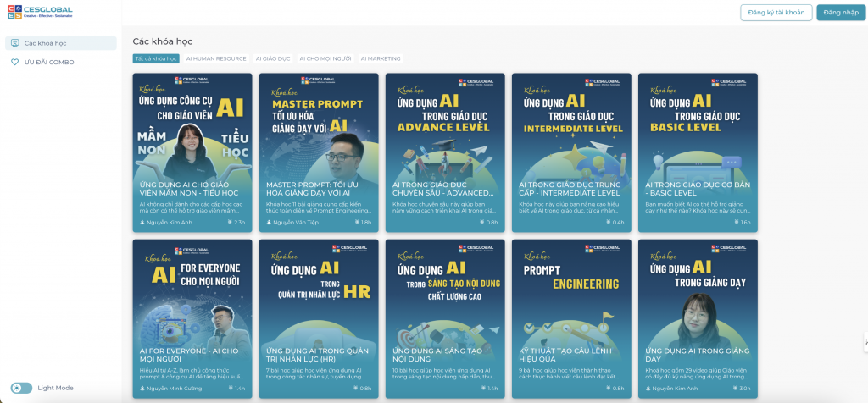Click the heart icon next to ƯU ĐÃI COMBO
This screenshot has width=868, height=403.
15,63
